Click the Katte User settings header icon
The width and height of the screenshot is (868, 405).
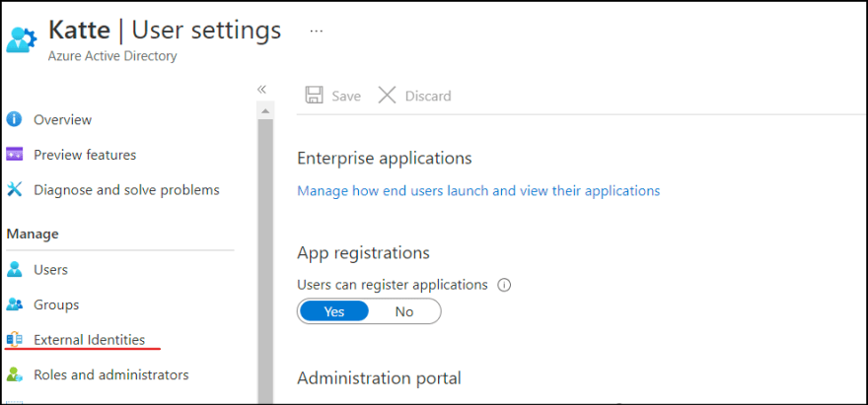(x=22, y=39)
